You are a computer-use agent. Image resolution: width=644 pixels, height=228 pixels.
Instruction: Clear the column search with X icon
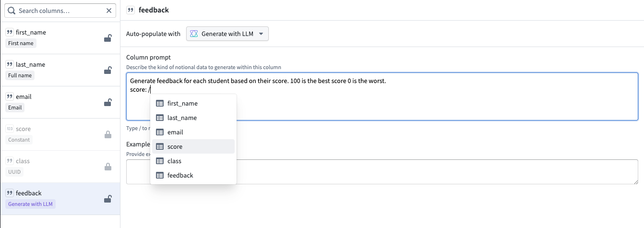[x=109, y=11]
